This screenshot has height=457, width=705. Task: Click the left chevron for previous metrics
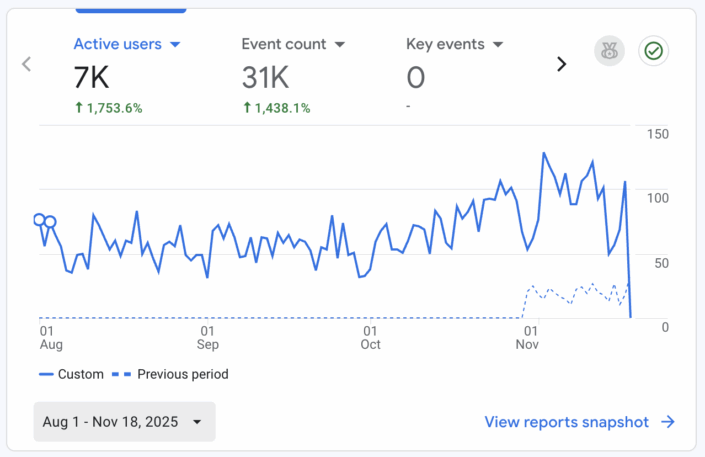[27, 64]
